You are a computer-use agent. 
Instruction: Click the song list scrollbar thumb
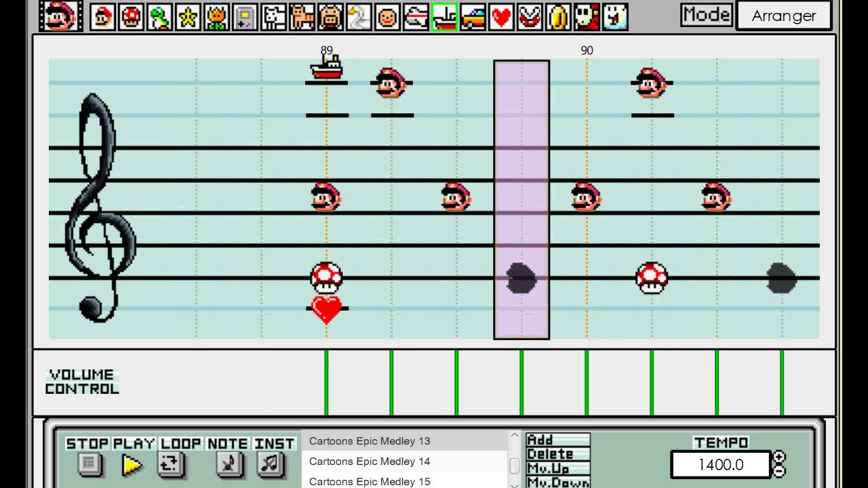point(515,467)
